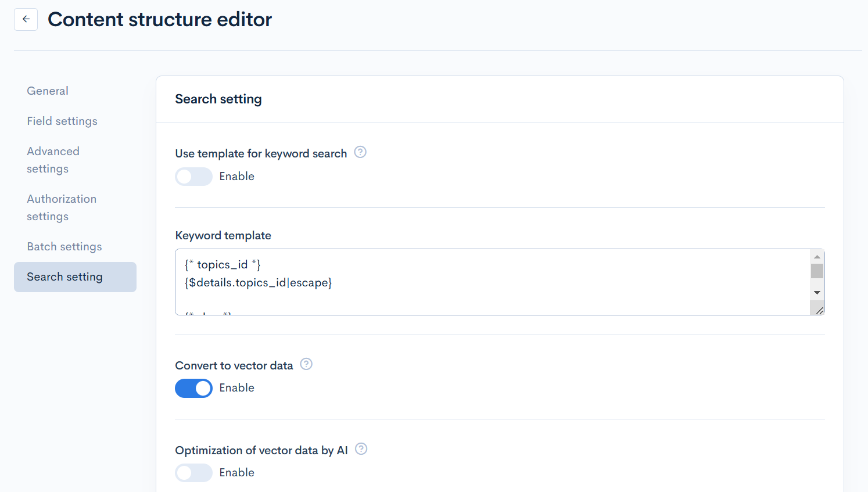Switch to Batch settings
The image size is (868, 492).
(x=64, y=246)
